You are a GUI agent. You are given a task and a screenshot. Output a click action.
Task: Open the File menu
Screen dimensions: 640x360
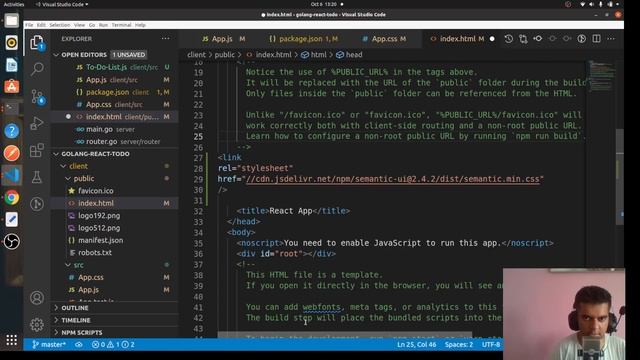29,25
